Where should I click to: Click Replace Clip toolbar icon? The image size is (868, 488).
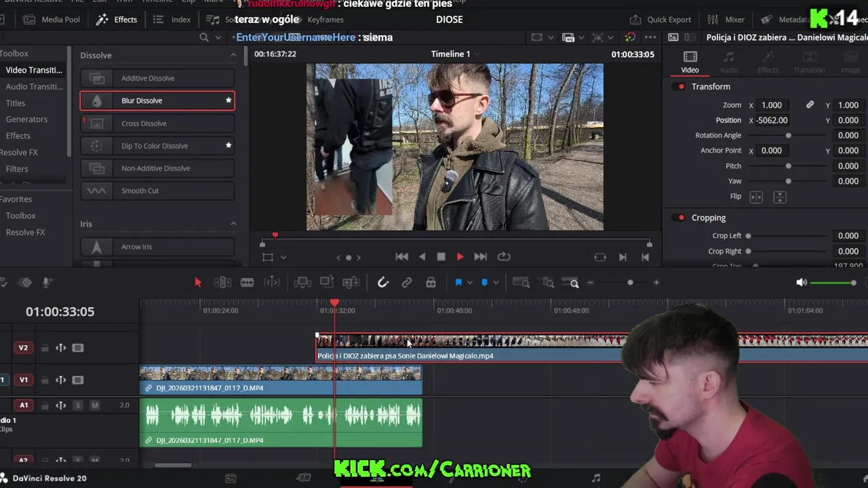click(x=351, y=283)
